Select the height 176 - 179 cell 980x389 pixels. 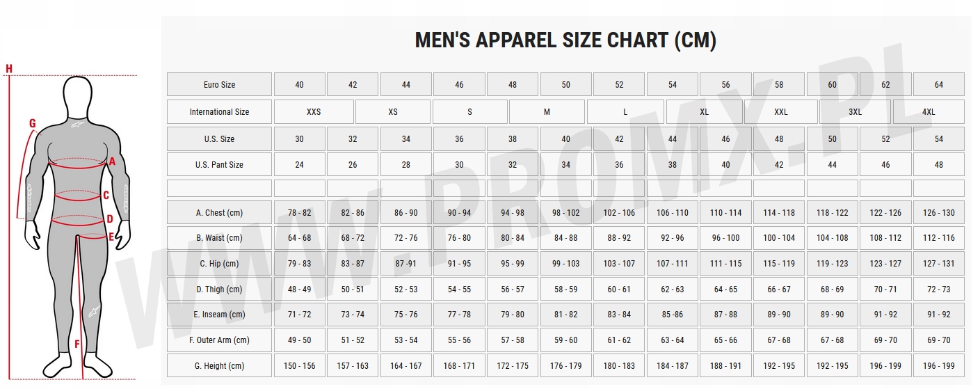coord(565,366)
